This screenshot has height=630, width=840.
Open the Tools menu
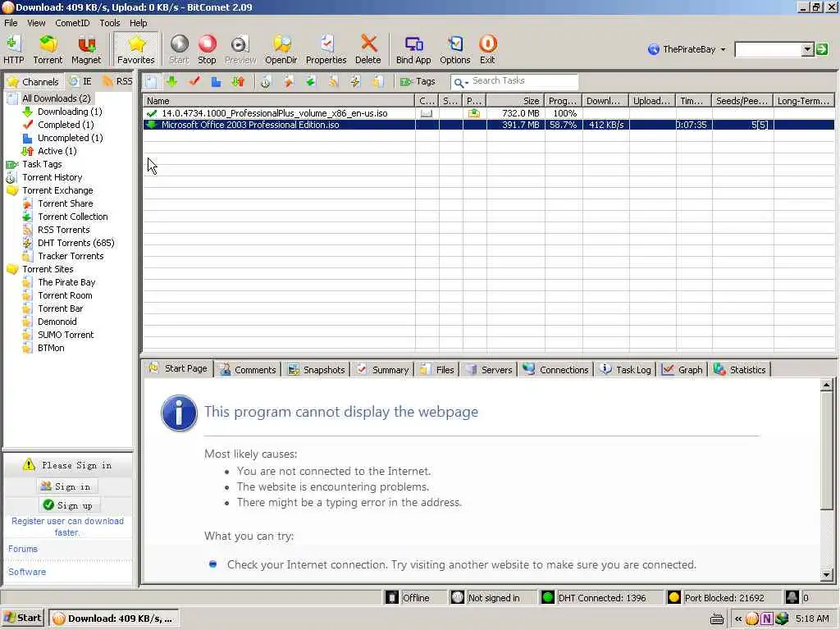[x=110, y=23]
